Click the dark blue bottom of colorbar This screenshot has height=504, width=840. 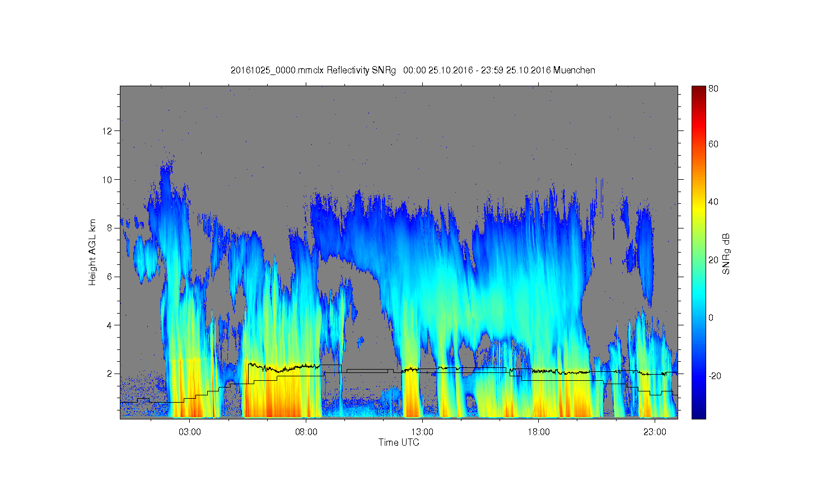(x=698, y=413)
